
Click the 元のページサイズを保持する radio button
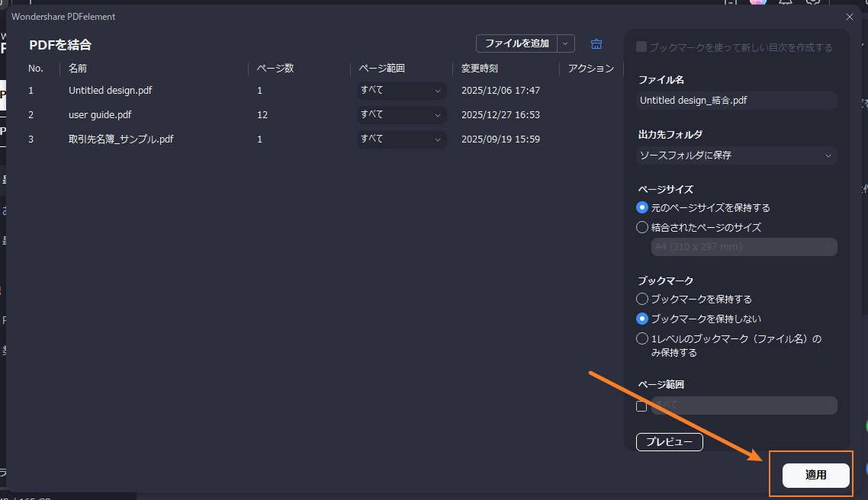[641, 207]
